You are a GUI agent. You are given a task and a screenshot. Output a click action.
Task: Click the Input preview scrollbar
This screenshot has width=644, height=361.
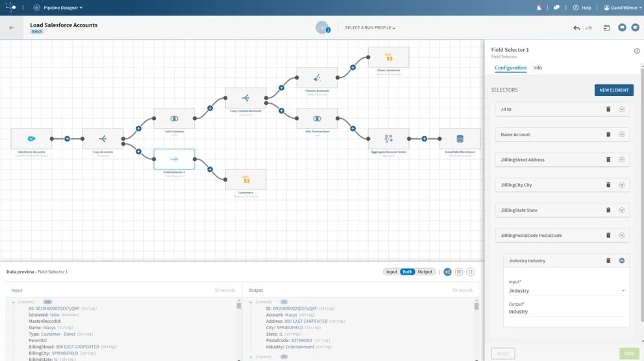[239, 306]
